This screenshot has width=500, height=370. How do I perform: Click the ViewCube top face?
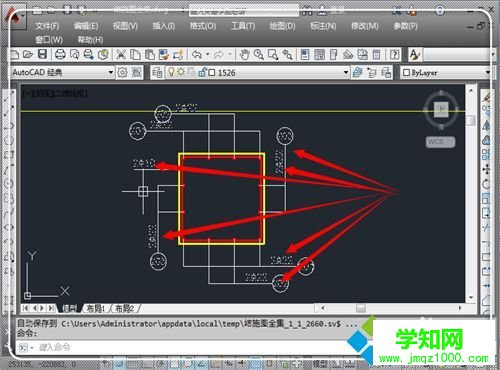click(x=442, y=109)
